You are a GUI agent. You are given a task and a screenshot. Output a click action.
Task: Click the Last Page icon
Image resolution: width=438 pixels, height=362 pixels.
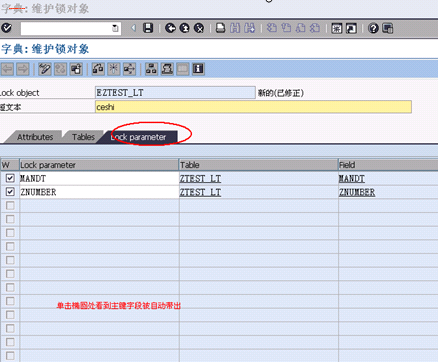point(315,28)
